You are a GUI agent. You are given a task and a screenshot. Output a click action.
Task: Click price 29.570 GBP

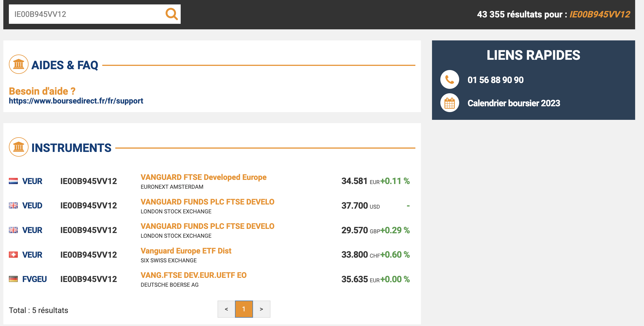(x=361, y=230)
